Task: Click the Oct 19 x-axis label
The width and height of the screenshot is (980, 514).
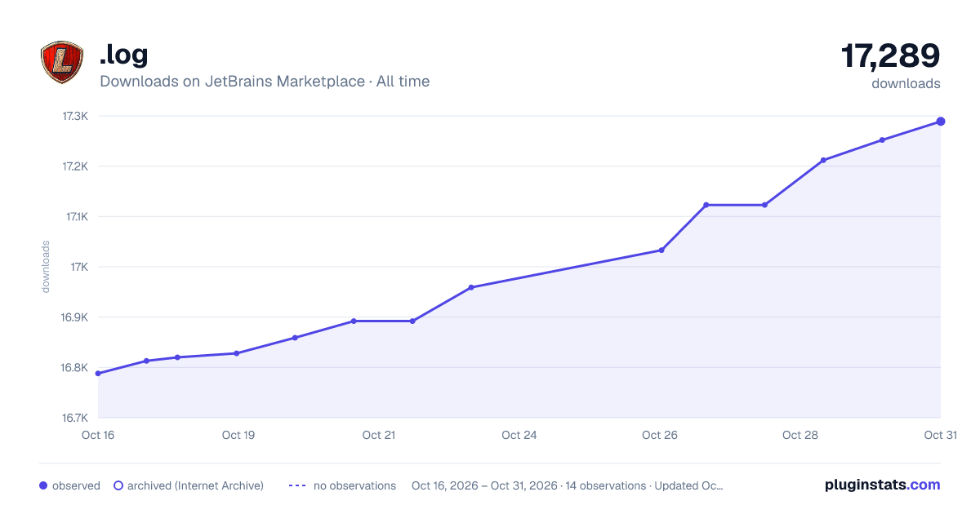Action: pyautogui.click(x=238, y=435)
